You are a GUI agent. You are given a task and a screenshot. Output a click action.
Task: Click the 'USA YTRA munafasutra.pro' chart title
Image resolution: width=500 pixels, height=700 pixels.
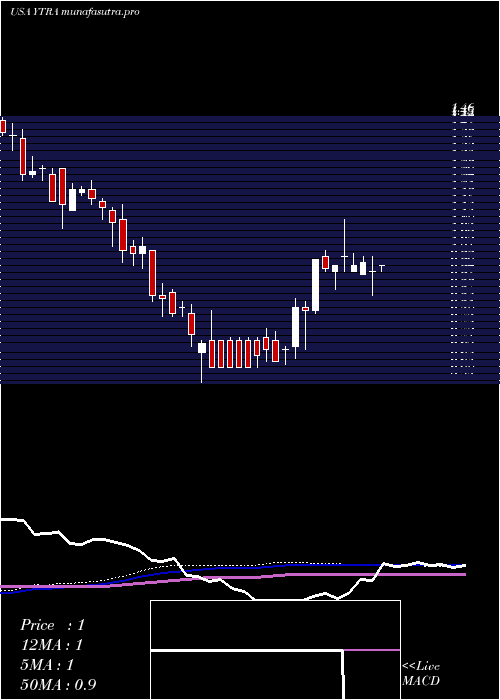[75, 12]
